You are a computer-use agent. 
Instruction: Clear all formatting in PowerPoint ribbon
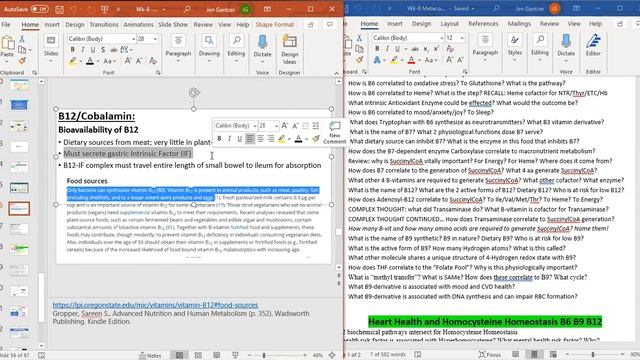point(153,61)
